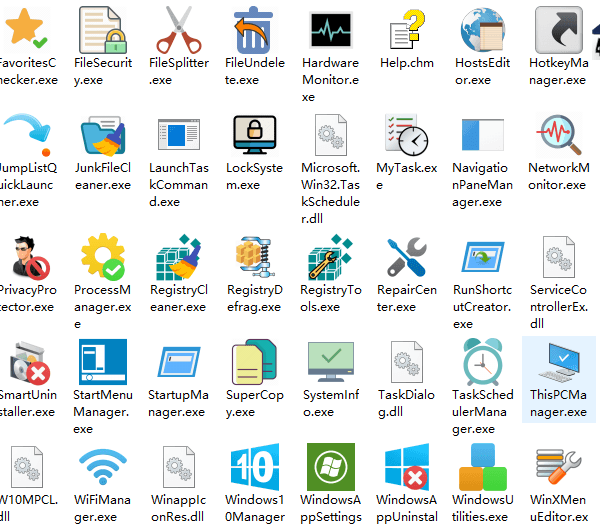Click the RegistryCleaner.exe icon
The image size is (600, 527).
tap(178, 257)
